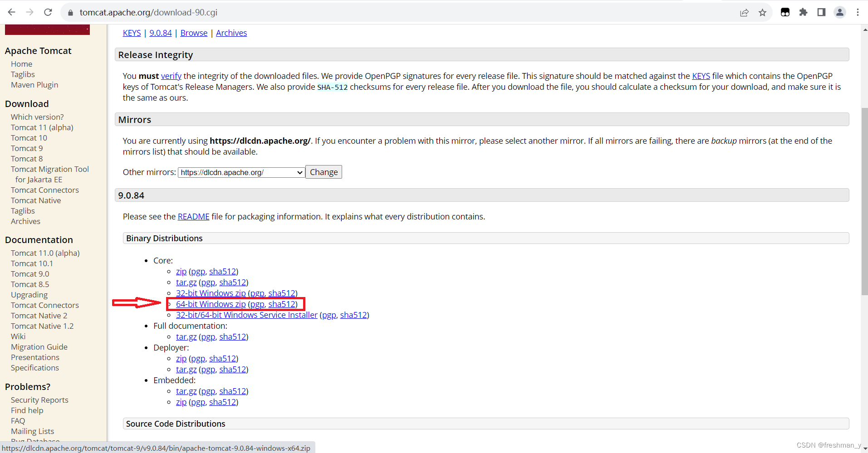Click the Change mirror button

click(x=324, y=172)
